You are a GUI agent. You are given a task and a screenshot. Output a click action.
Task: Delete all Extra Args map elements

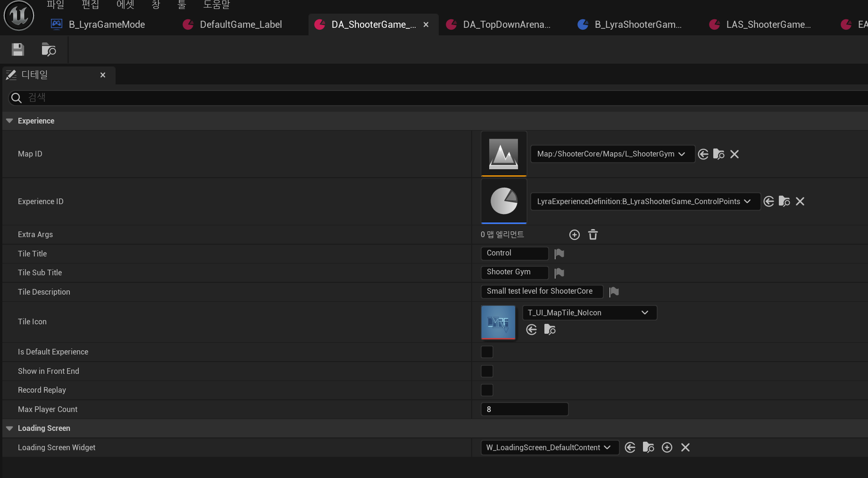[x=593, y=235]
